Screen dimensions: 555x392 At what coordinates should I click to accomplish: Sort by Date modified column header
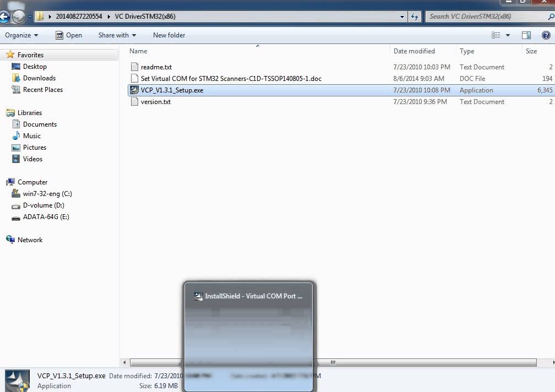414,51
